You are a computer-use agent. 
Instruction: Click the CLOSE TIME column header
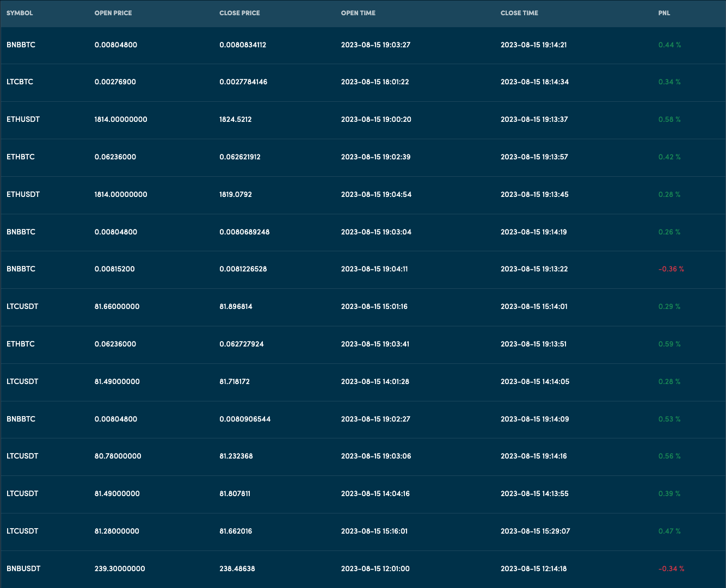[x=519, y=13]
